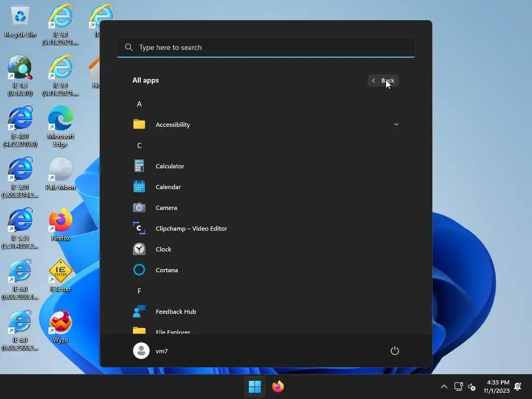Viewport: 532px width, 399px height.
Task: Select the IE 4.01 desktop shortcut
Action: pos(20,126)
